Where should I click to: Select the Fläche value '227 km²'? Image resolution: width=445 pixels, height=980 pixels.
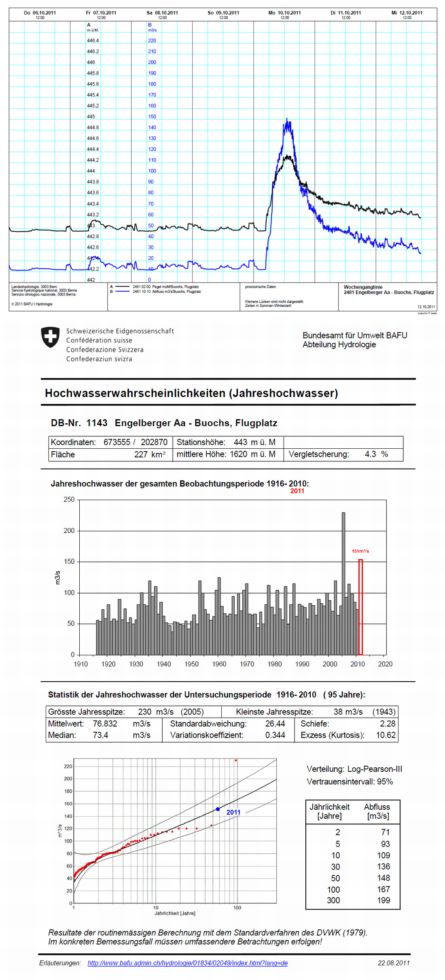coord(150,454)
